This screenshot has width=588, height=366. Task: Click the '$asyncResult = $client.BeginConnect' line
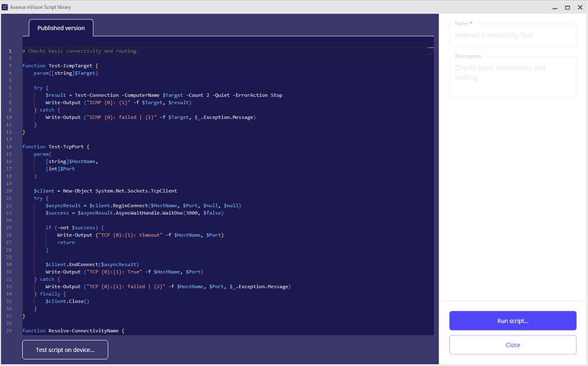click(143, 206)
